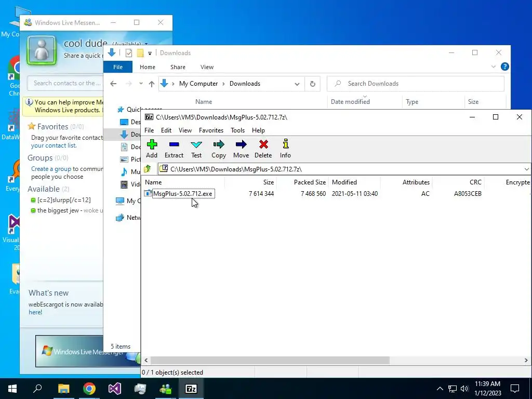The image size is (532, 399).
Task: Open the File tab in Downloads Explorer
Action: (x=118, y=67)
